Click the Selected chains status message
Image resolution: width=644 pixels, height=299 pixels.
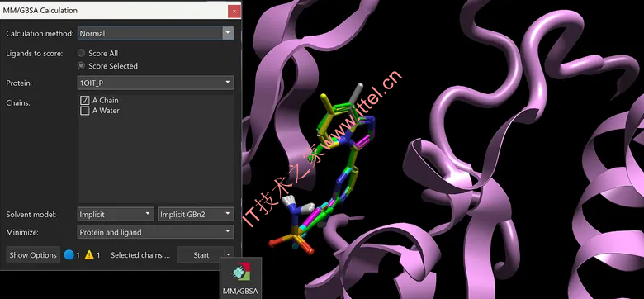pyautogui.click(x=140, y=255)
